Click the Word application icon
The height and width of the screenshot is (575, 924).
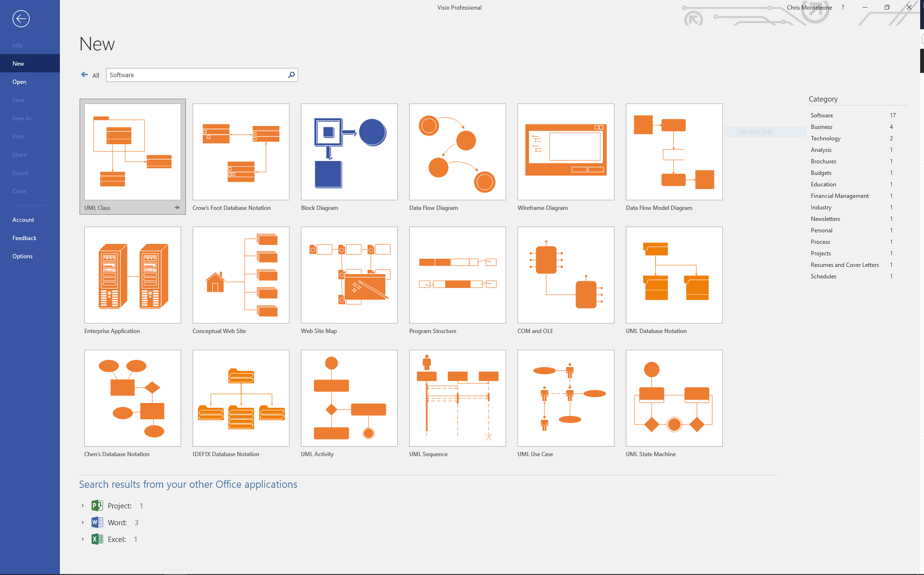(x=97, y=522)
